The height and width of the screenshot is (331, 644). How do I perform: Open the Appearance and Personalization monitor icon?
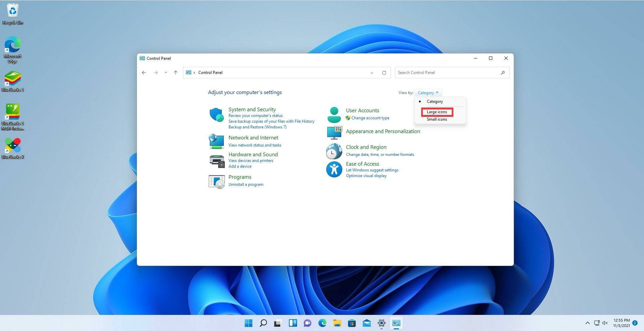(x=334, y=133)
